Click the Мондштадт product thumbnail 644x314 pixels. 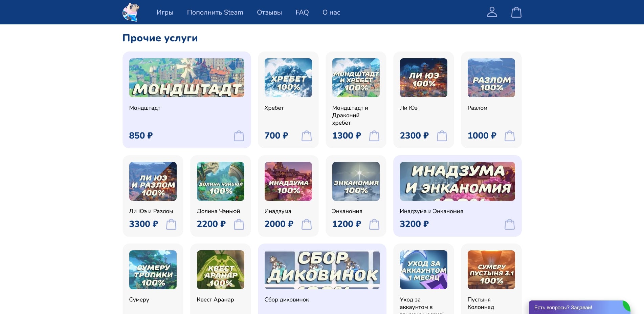pyautogui.click(x=186, y=78)
